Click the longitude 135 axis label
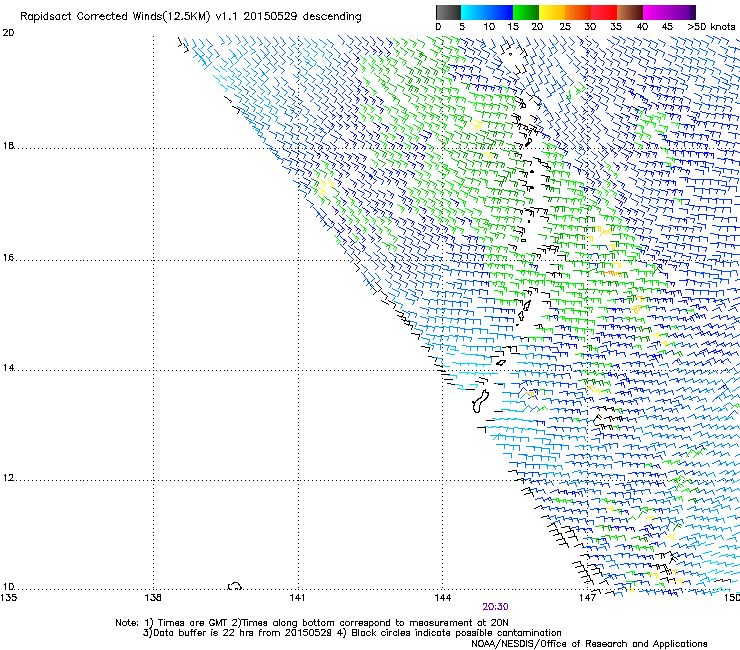This screenshot has height=650, width=740. pos(8,598)
